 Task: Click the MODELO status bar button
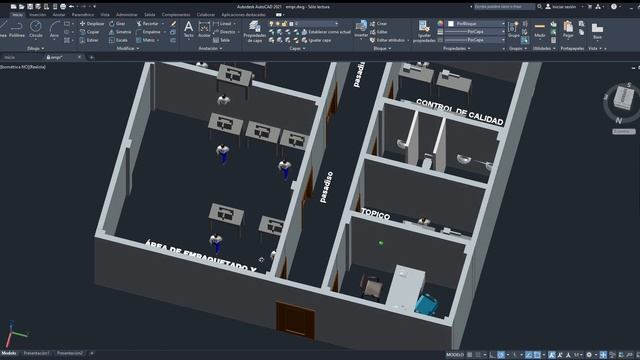[455, 355]
